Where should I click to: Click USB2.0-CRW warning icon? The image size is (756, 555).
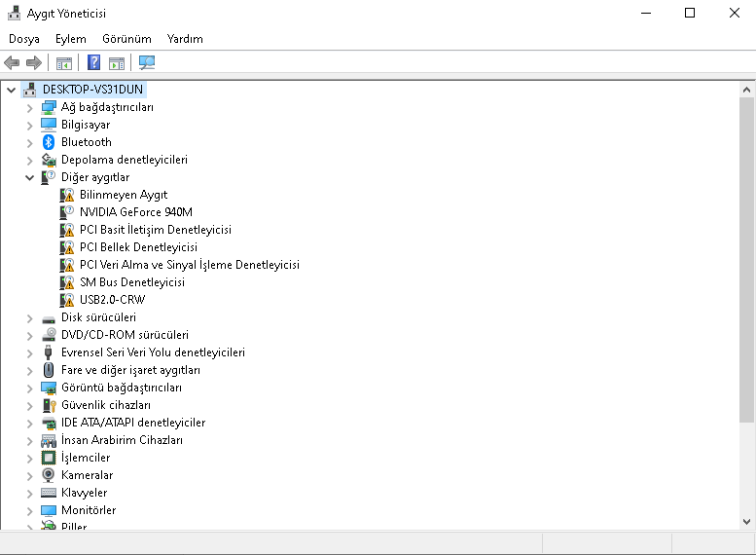click(67, 300)
